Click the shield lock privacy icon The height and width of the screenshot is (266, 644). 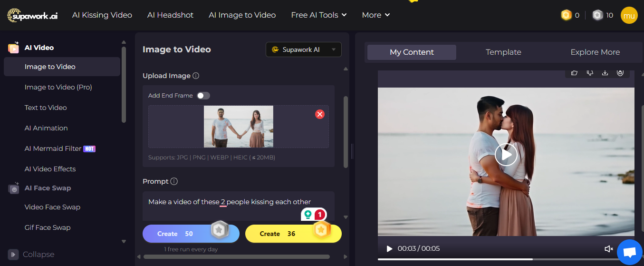[x=620, y=73]
